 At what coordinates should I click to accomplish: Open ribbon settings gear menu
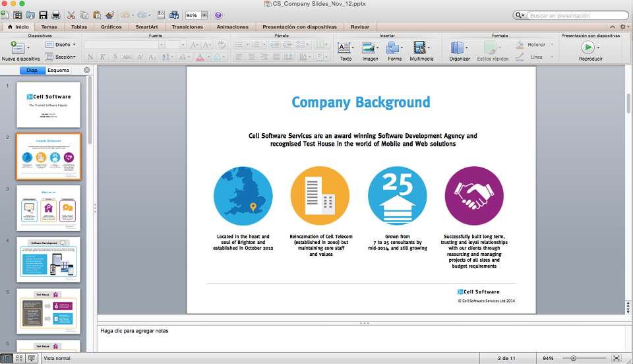pos(624,27)
